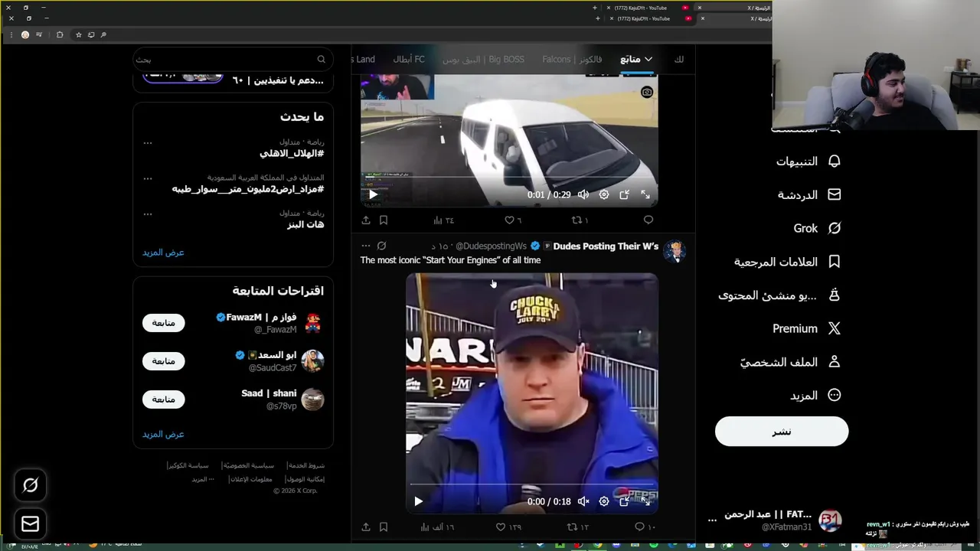Switch to the لك (For you) tab
The height and width of the screenshot is (551, 980).
(679, 59)
